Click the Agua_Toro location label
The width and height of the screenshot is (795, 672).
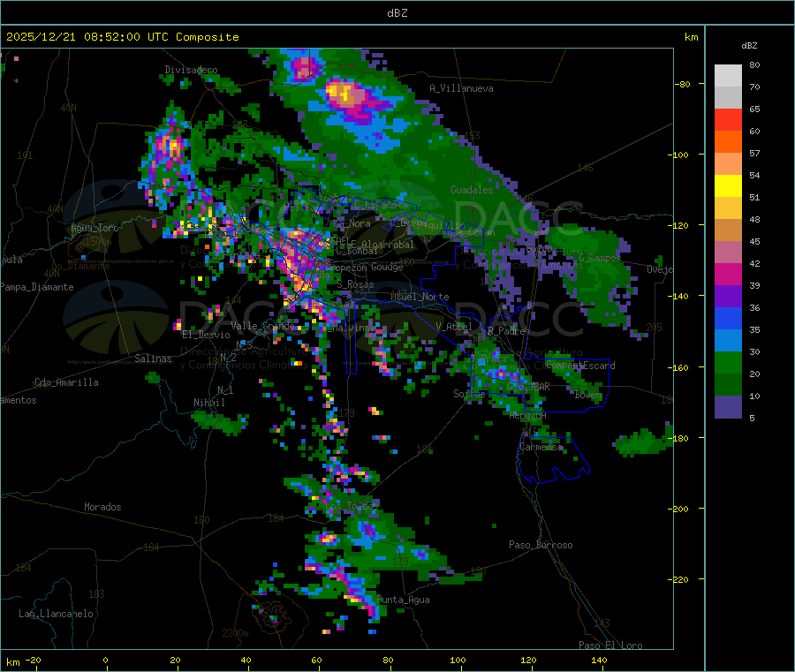coord(95,228)
